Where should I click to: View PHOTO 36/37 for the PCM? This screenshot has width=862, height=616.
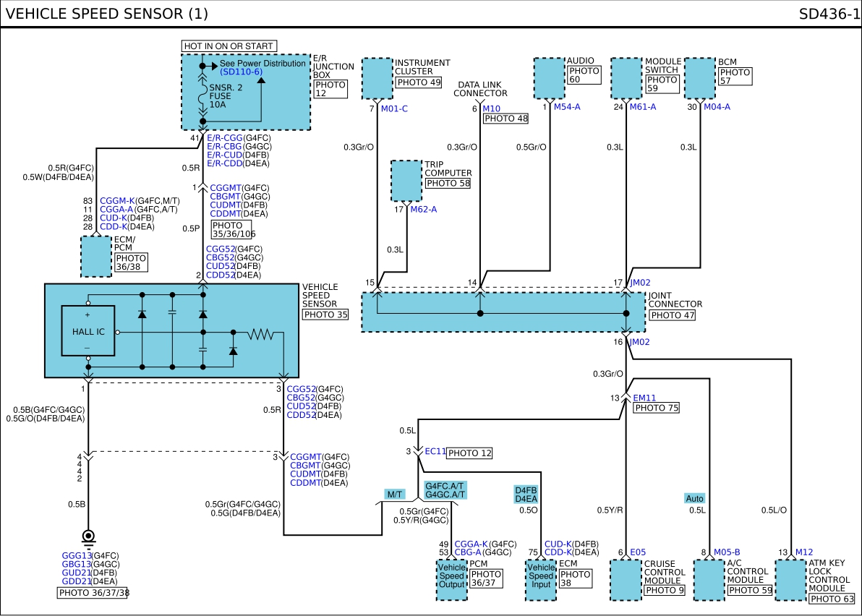486,578
